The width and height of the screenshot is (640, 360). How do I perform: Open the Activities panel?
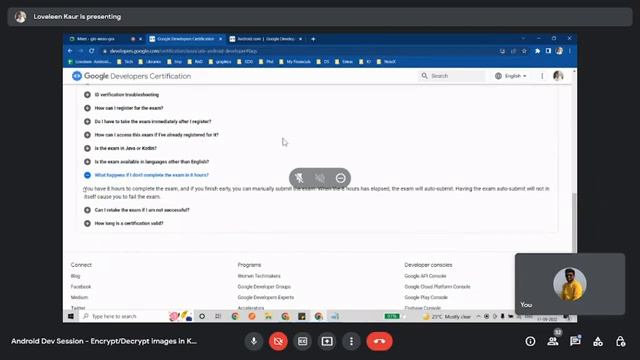pos(598,341)
